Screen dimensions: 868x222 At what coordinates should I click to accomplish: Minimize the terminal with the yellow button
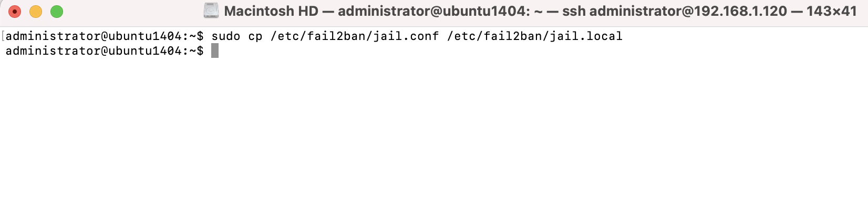coord(36,12)
